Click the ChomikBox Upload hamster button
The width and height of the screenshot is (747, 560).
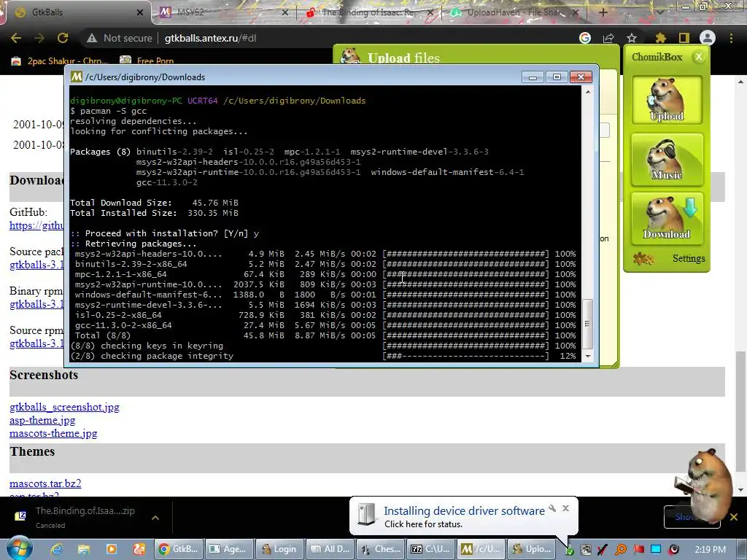[x=667, y=100]
